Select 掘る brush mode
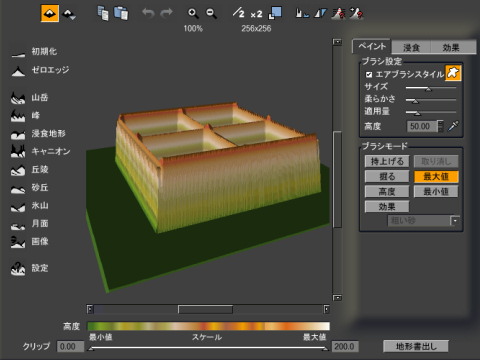The width and height of the screenshot is (480, 360). point(387,176)
